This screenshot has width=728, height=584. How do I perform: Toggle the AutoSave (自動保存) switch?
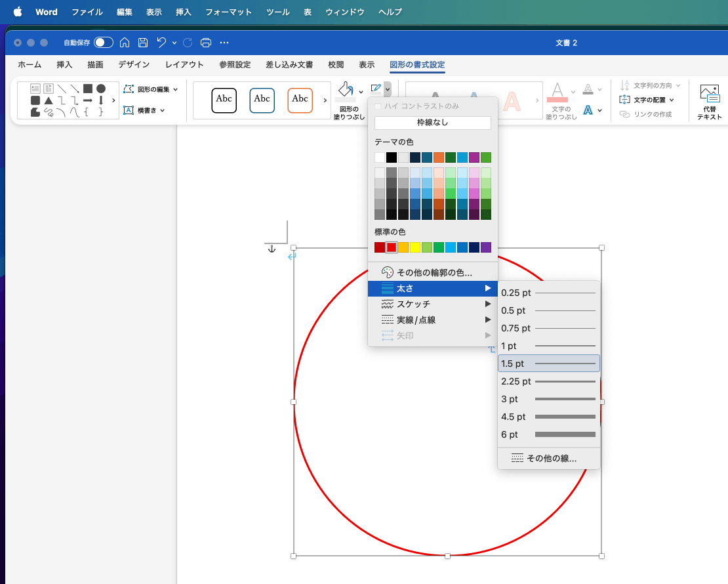(104, 43)
